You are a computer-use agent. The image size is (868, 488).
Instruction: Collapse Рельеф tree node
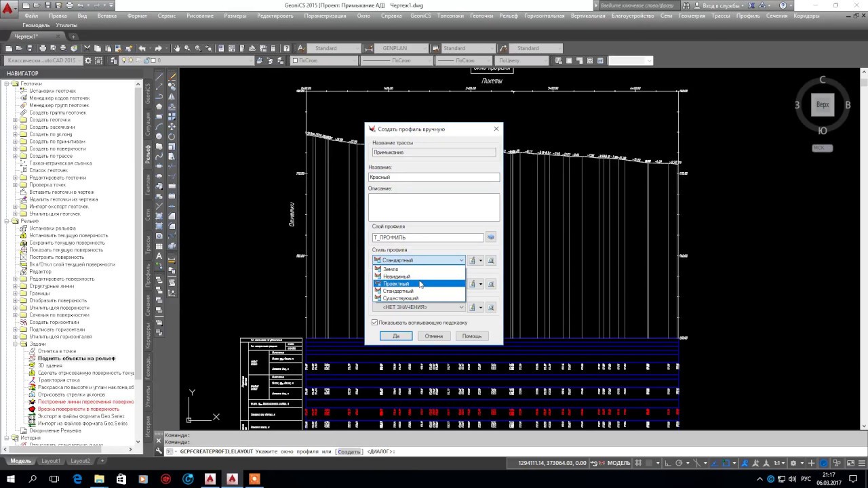click(7, 221)
